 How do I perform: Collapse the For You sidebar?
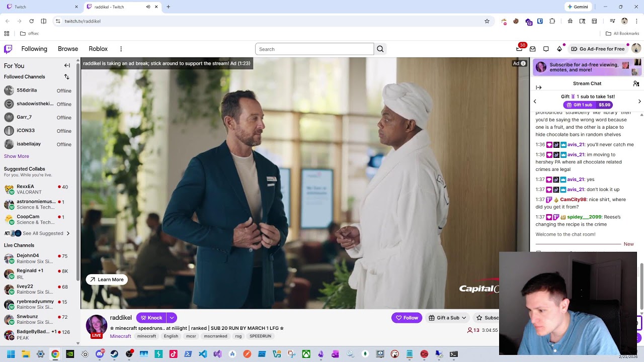67,65
